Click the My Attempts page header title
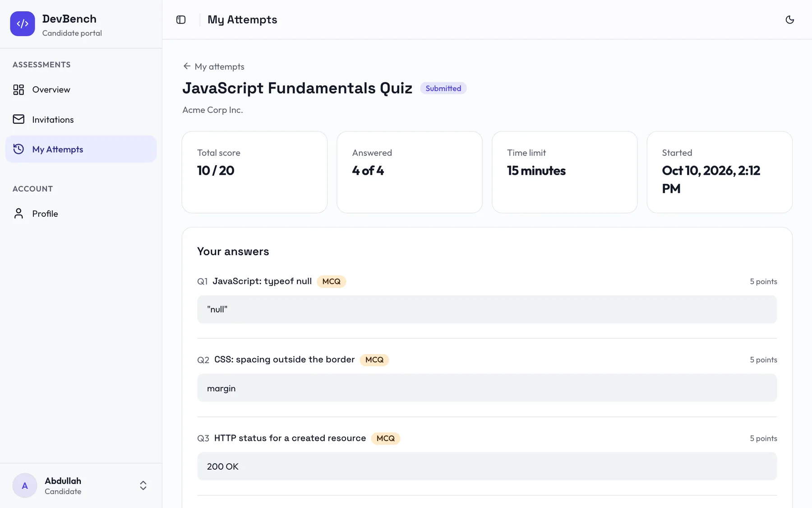This screenshot has height=508, width=812. (242, 20)
